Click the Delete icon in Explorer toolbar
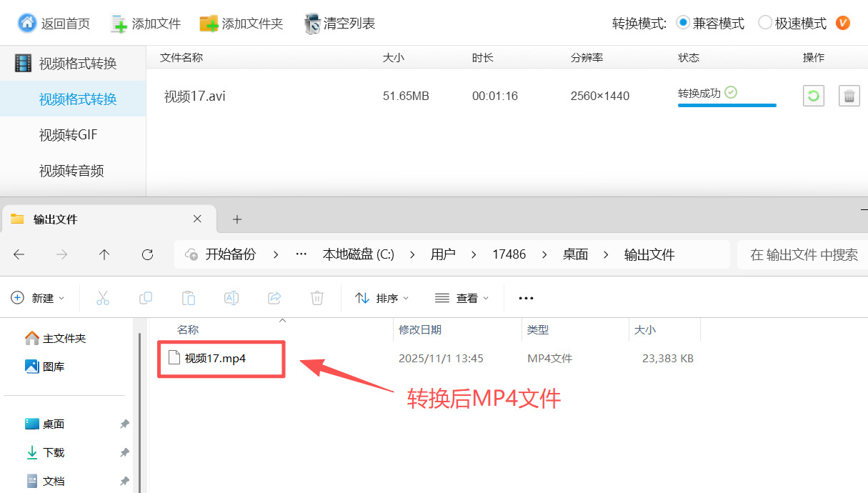This screenshot has width=868, height=493. (317, 298)
